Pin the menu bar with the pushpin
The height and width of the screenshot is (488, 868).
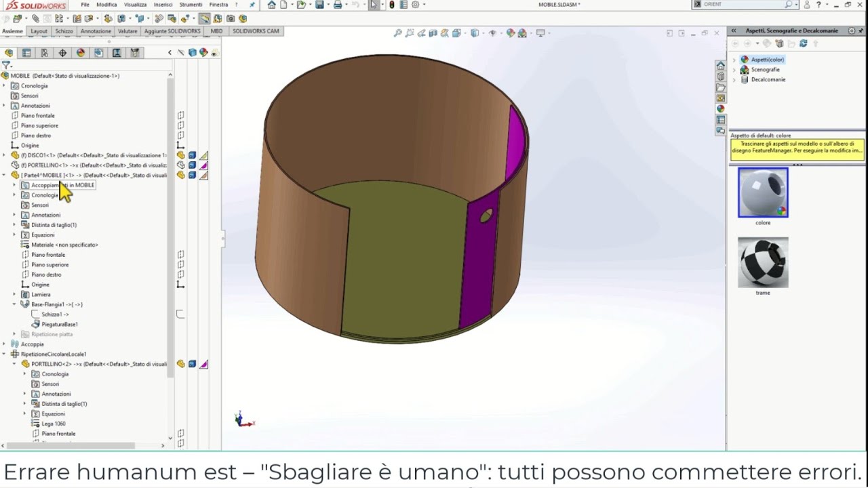click(252, 5)
